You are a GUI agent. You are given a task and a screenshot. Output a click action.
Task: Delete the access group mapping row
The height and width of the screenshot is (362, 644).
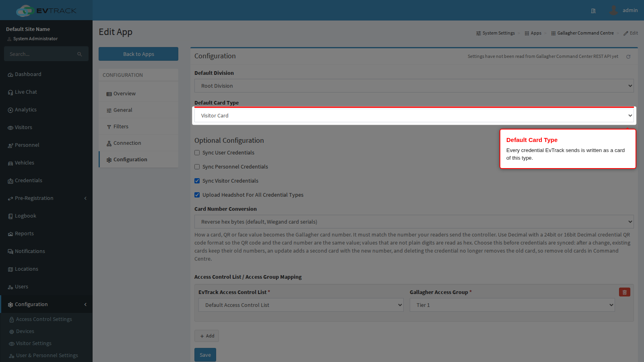(x=625, y=292)
